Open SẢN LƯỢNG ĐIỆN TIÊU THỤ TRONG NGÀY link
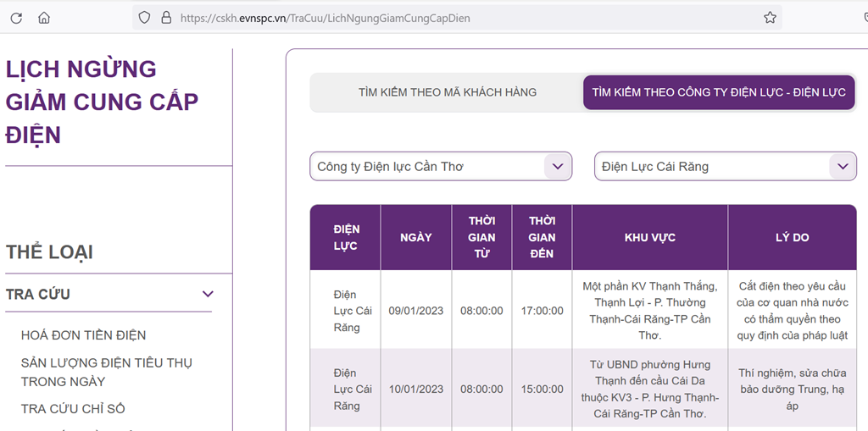The height and width of the screenshot is (431, 868). (107, 372)
